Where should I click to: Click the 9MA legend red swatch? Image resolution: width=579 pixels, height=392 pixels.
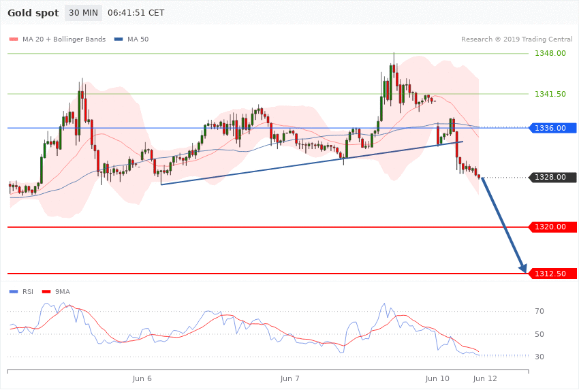pyautogui.click(x=46, y=292)
